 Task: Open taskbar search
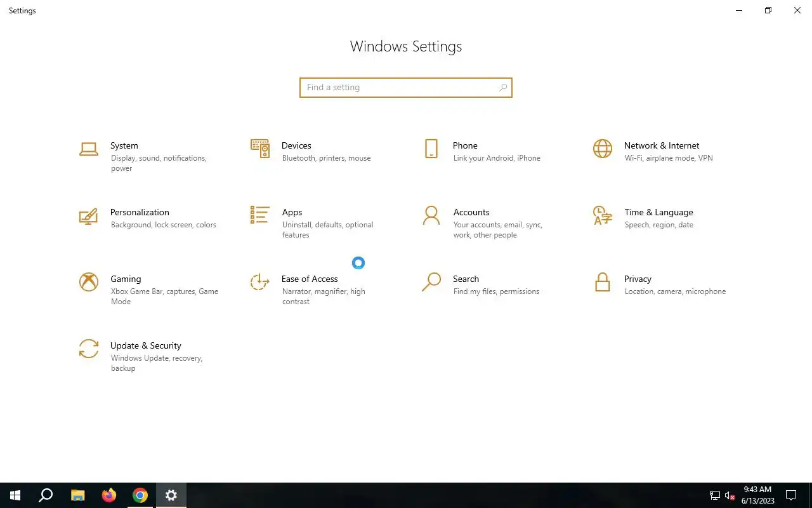point(46,495)
